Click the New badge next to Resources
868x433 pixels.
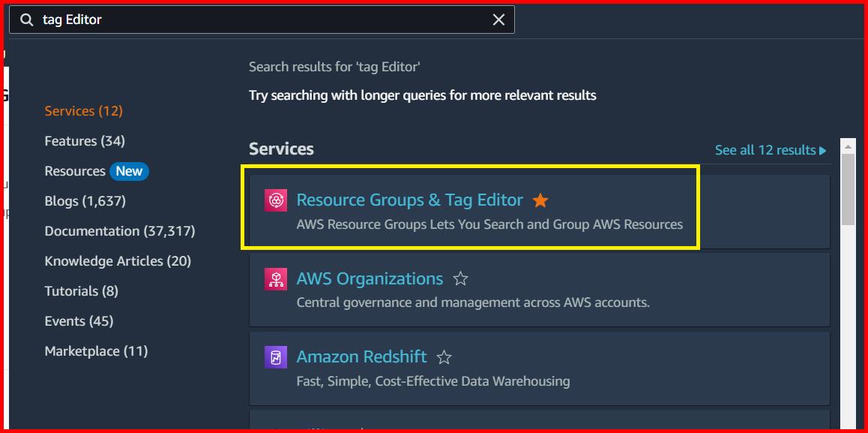click(x=129, y=171)
